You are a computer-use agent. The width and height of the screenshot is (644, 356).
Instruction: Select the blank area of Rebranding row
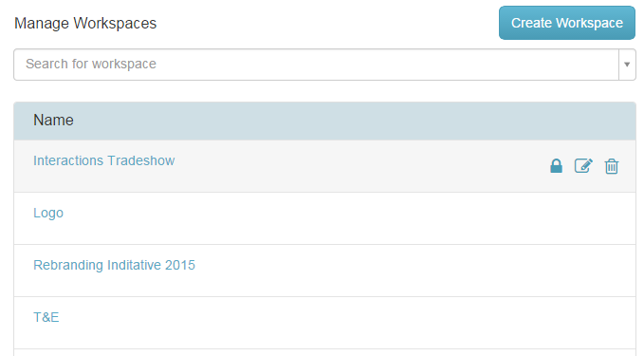[x=411, y=271]
